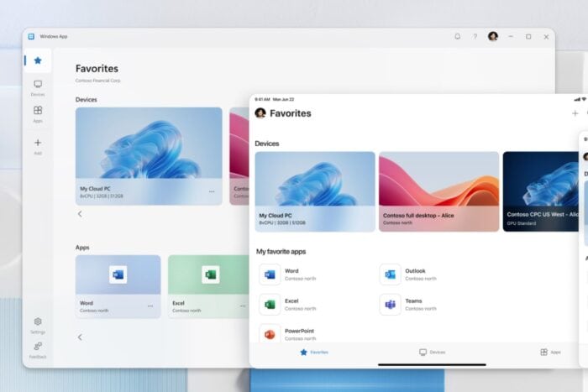Select Apps tab in tablet bottom bar
The width and height of the screenshot is (588, 392).
coord(550,353)
